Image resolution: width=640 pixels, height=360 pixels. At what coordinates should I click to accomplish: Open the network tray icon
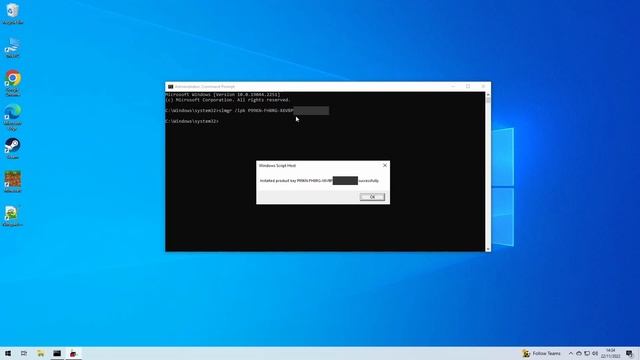click(x=587, y=353)
